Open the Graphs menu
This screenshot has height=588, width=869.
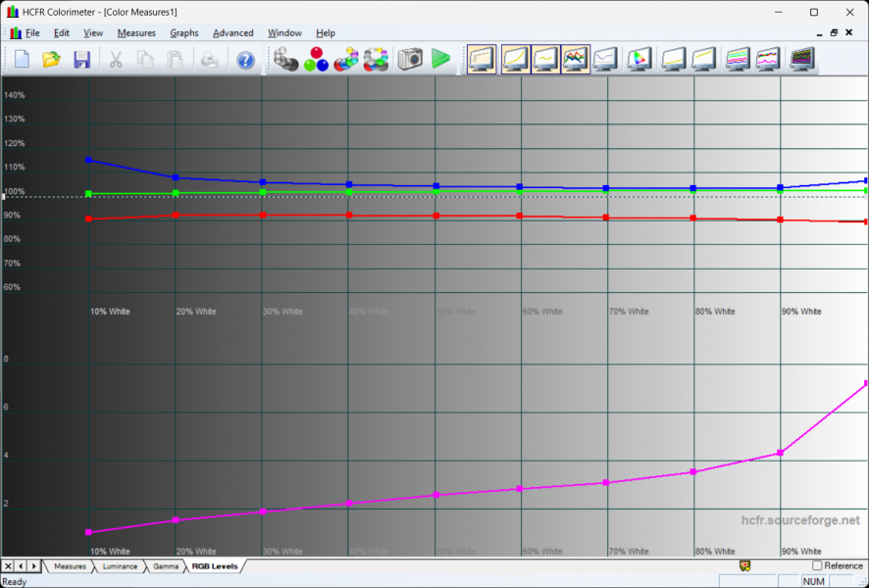pos(183,33)
